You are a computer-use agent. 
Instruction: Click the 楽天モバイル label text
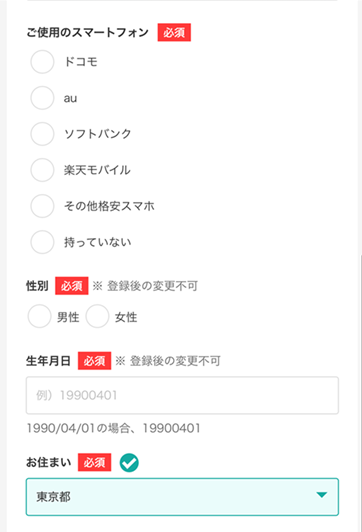pos(97,170)
